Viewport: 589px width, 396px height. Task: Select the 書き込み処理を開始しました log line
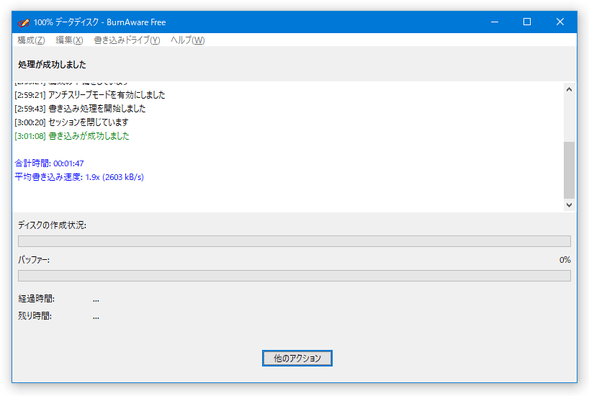point(80,109)
